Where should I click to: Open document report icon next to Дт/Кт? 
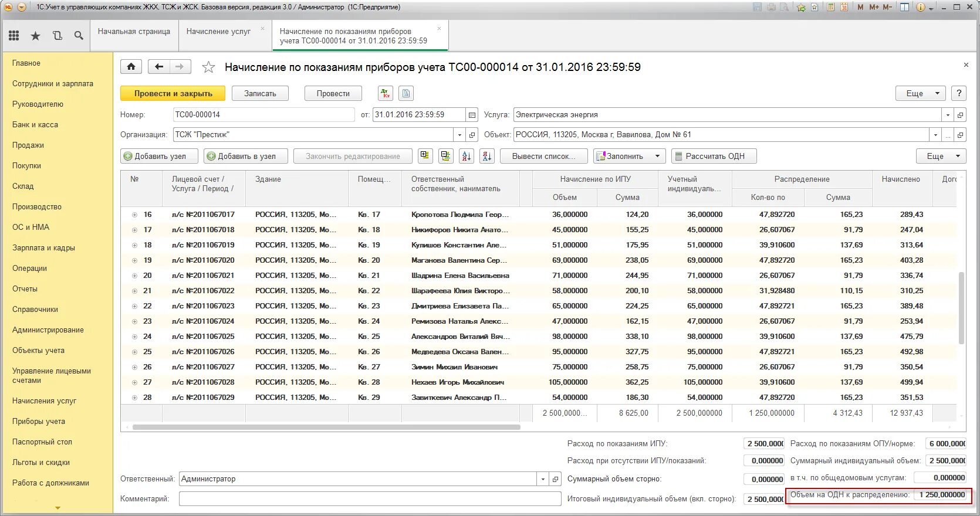pos(406,93)
